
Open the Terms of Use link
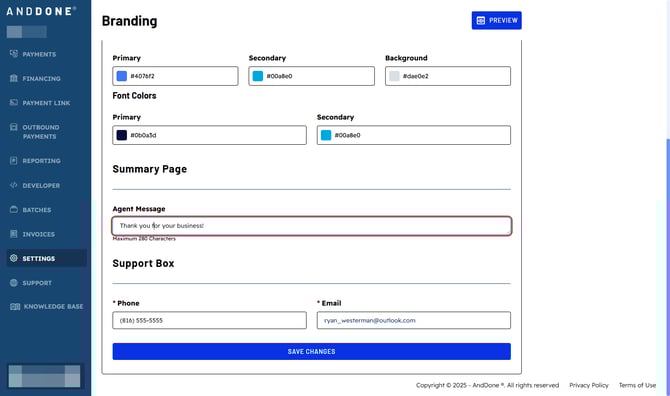(637, 385)
